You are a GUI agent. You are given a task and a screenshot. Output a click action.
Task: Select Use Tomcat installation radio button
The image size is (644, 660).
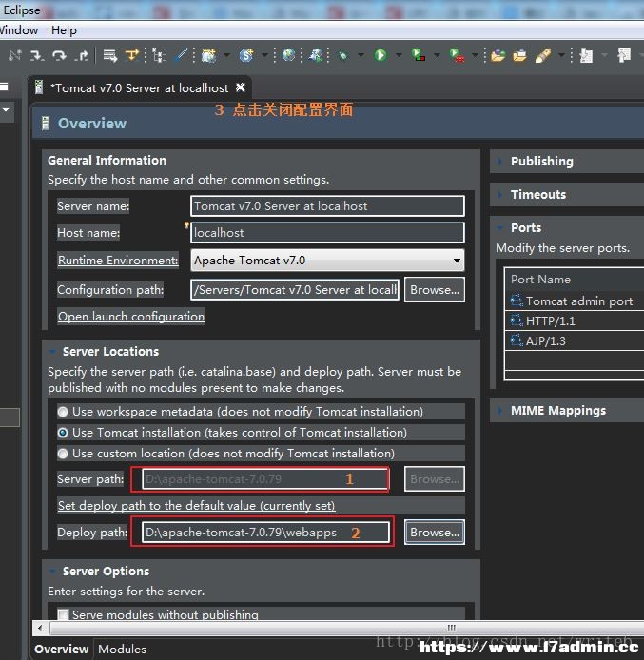click(63, 433)
